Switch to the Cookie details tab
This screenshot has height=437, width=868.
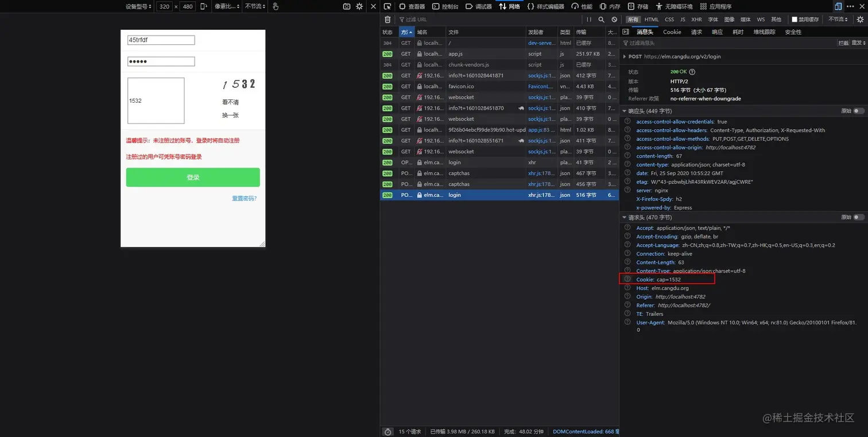click(x=672, y=32)
